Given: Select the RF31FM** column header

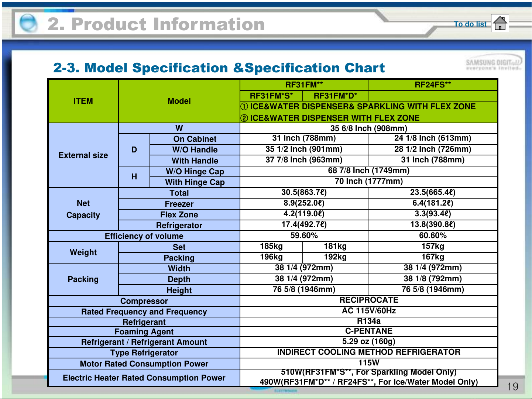Looking at the screenshot, I should coord(304,85).
